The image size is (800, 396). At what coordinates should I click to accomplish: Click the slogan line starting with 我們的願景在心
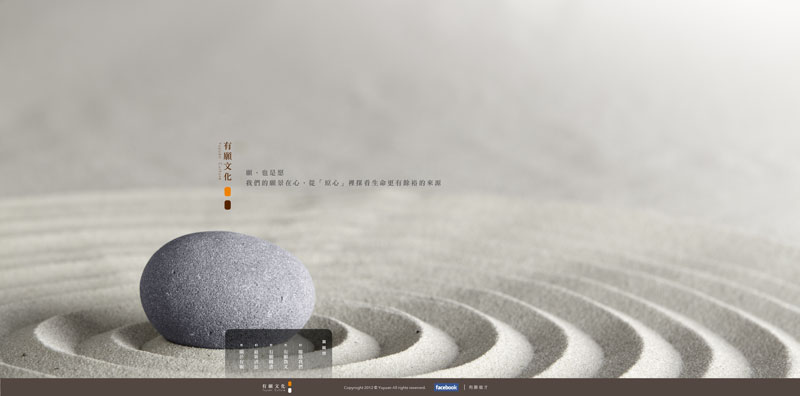(343, 183)
